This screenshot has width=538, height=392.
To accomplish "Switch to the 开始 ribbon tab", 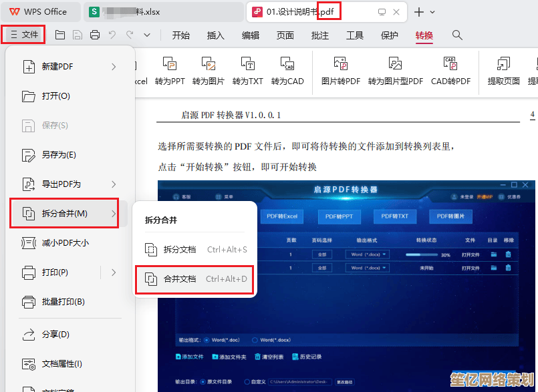I will point(181,35).
